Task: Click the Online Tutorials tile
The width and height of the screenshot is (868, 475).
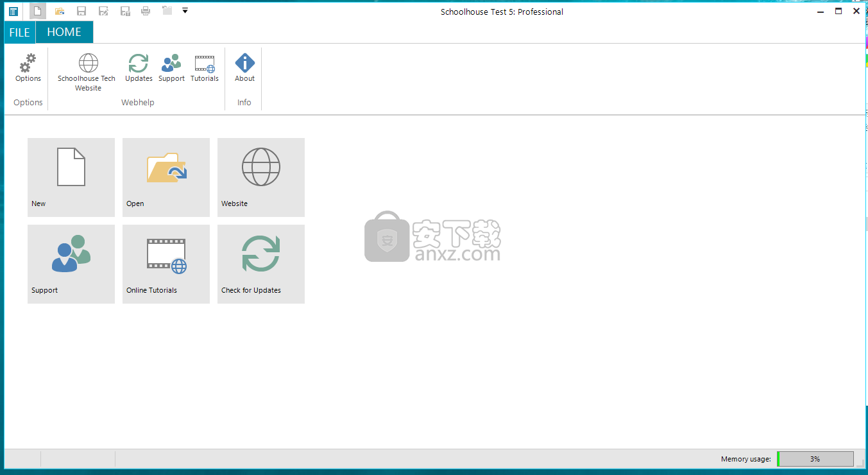Action: (x=166, y=264)
